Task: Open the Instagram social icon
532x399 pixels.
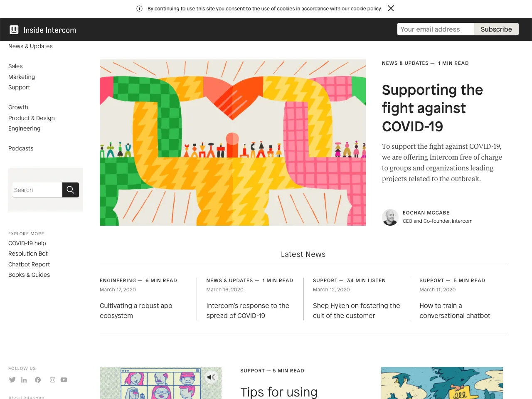Action: pos(52,380)
